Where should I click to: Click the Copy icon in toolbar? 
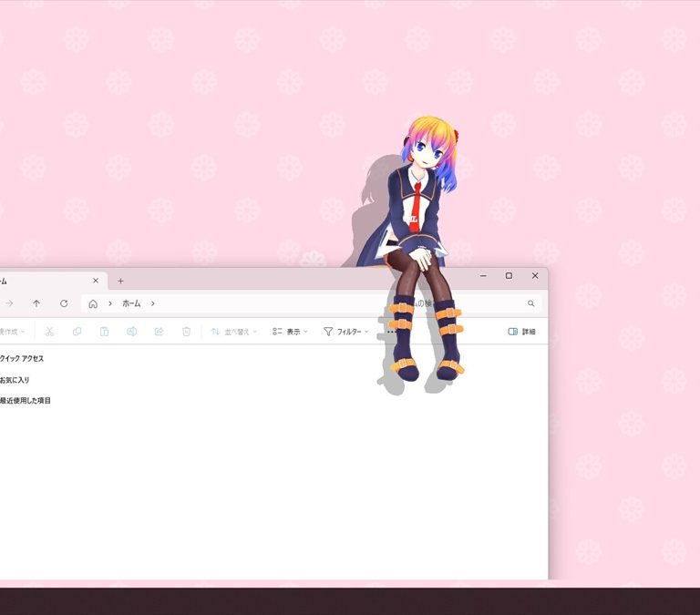[77, 332]
